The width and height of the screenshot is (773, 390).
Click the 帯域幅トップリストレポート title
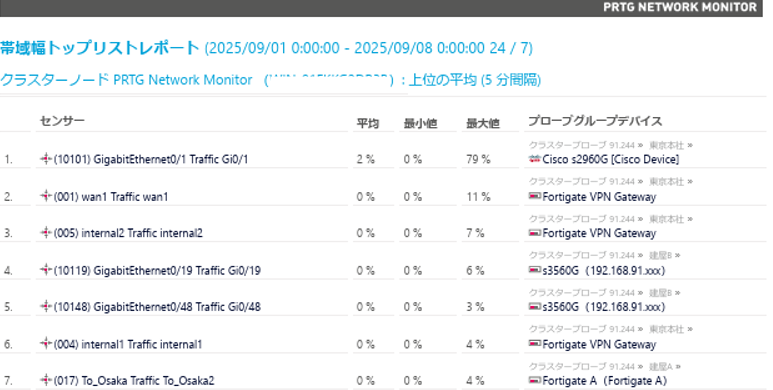pos(100,48)
